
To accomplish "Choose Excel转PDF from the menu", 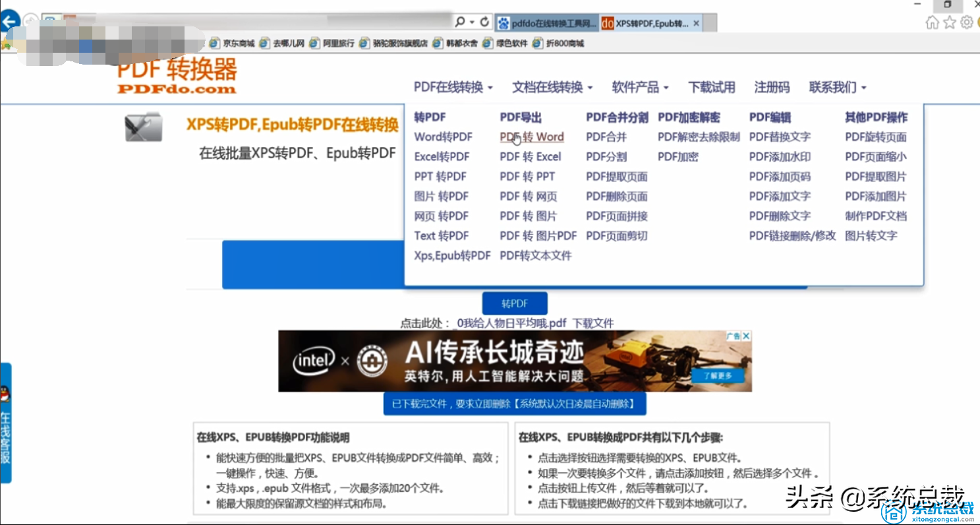I will point(442,157).
